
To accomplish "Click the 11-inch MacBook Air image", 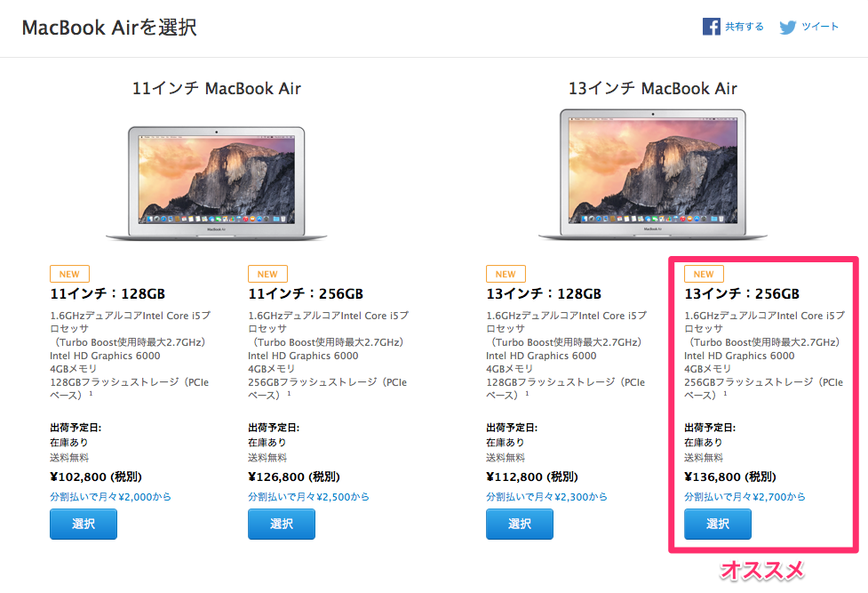I will (217, 183).
